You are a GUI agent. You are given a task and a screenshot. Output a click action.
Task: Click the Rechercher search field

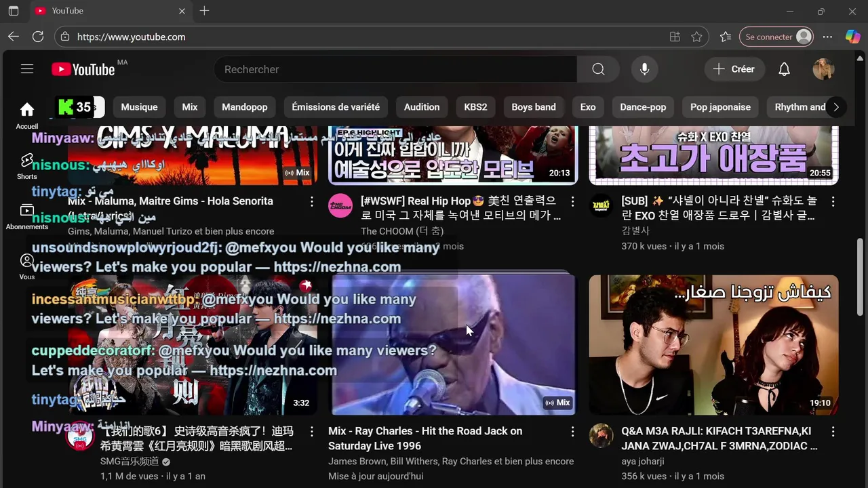click(x=395, y=69)
